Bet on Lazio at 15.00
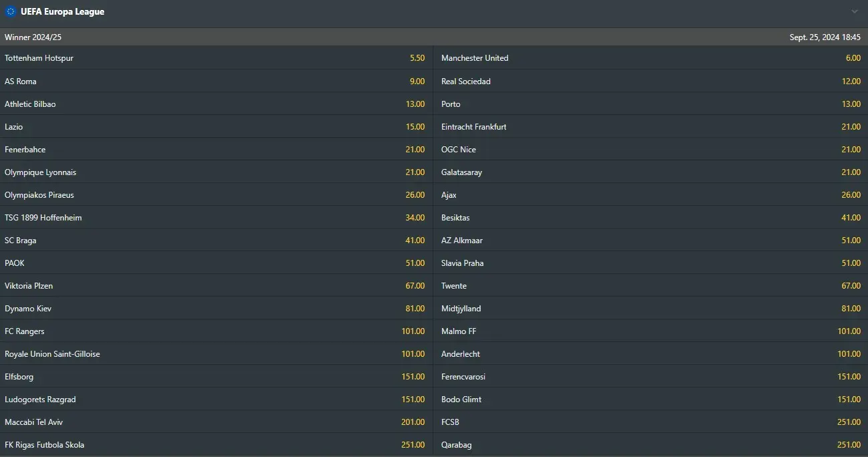868x457 pixels. pos(415,127)
